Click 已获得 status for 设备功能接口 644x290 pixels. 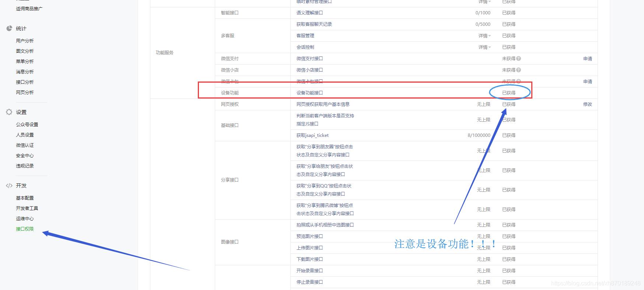509,93
